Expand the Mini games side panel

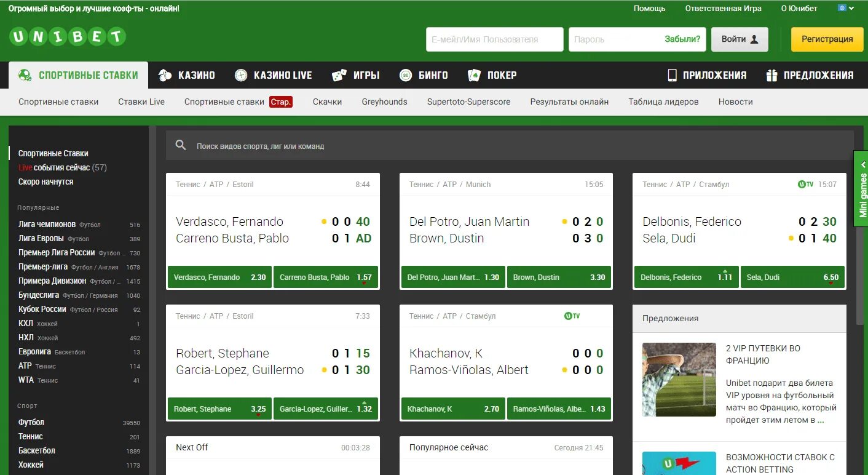pos(861,189)
